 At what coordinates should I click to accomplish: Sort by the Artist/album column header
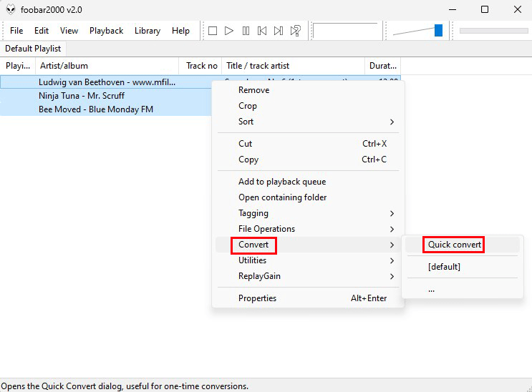[x=107, y=66]
